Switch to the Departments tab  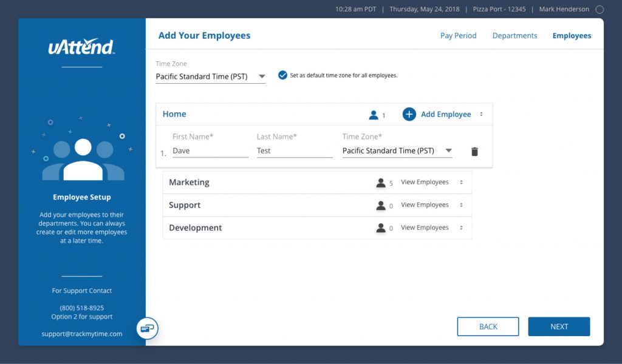[514, 36]
